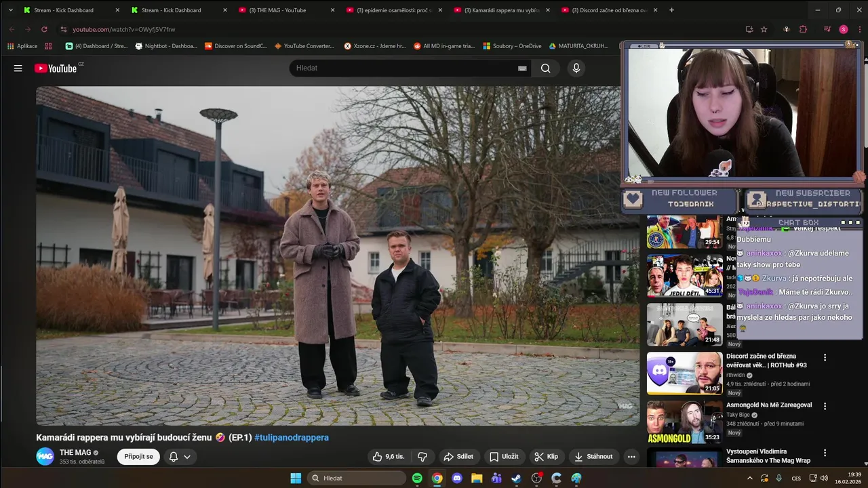Open Discord from the taskbar
This screenshot has width=868, height=488.
click(457, 478)
